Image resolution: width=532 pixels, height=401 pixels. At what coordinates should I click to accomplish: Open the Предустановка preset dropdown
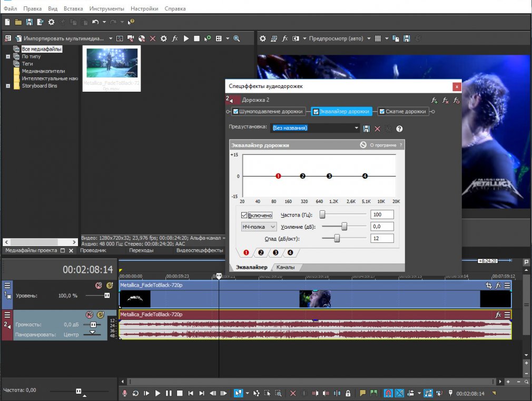(356, 128)
